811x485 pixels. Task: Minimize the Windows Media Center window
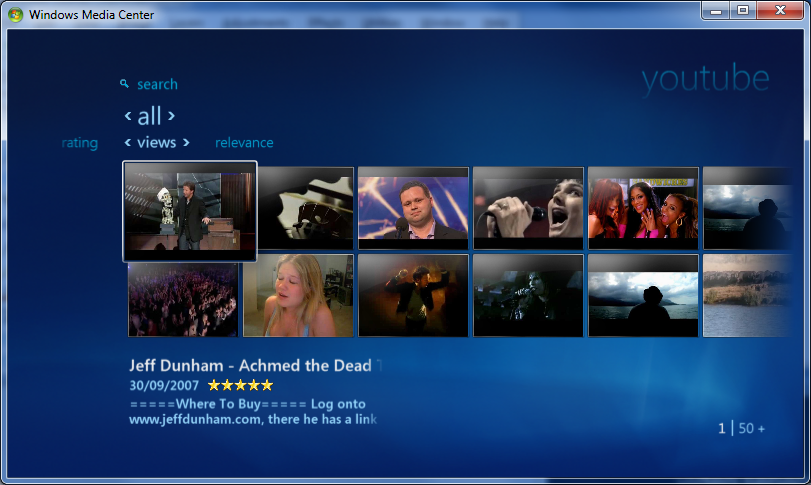point(716,10)
